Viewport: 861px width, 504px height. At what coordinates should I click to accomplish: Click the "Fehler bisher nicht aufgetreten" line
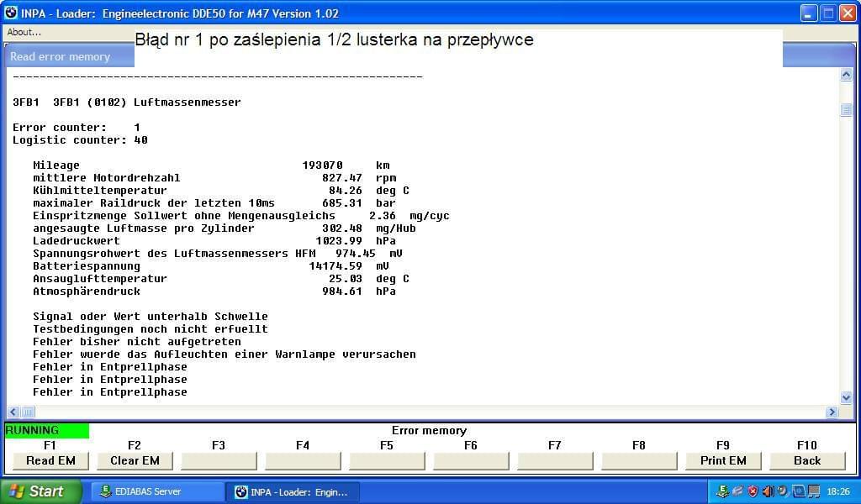(137, 342)
